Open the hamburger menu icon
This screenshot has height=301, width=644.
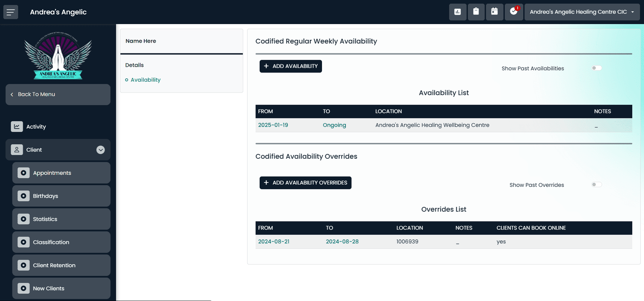tap(11, 12)
